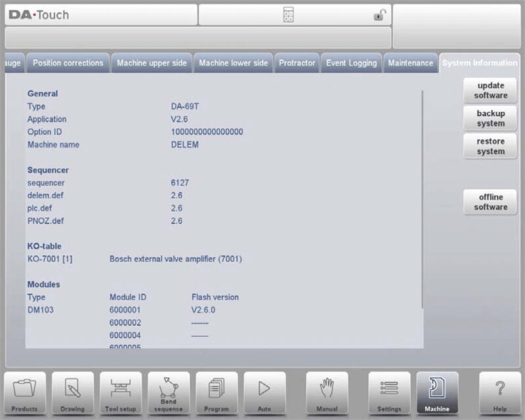
Task: Switch to Position corrections tab
Action: click(x=68, y=63)
